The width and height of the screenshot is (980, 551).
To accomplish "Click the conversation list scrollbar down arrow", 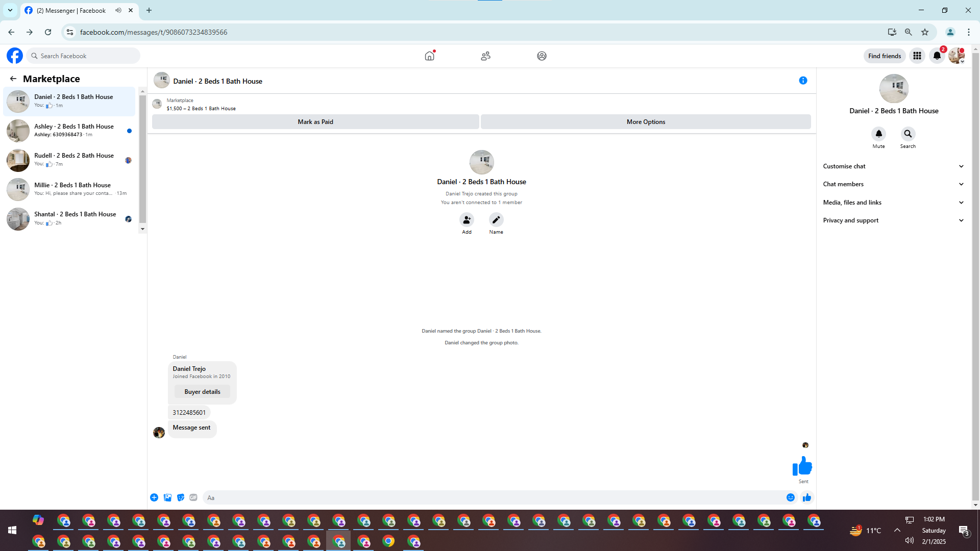I will (x=142, y=229).
